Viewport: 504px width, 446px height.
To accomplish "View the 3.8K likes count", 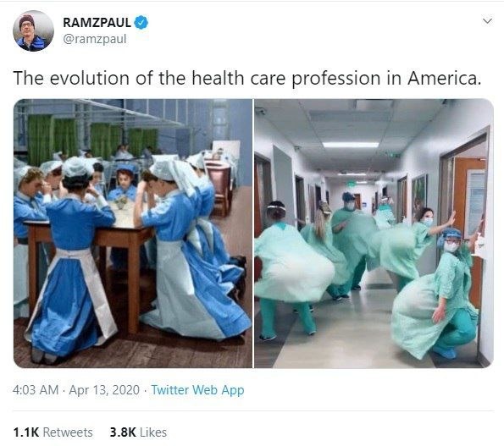I will pyautogui.click(x=123, y=432).
